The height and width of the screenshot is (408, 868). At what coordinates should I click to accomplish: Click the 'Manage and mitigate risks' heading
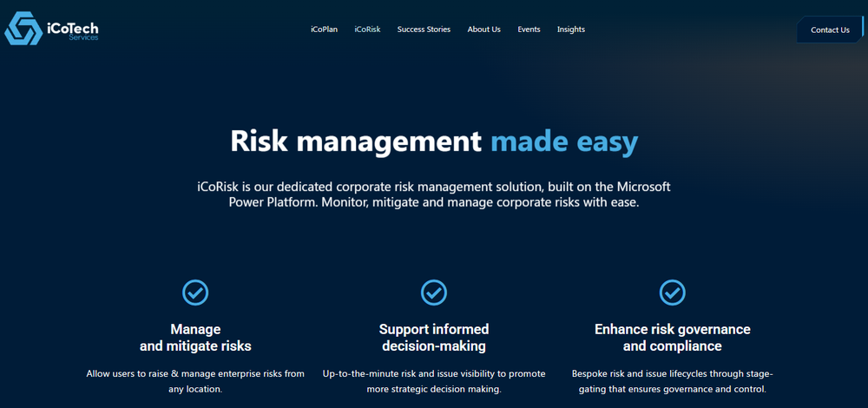point(195,338)
